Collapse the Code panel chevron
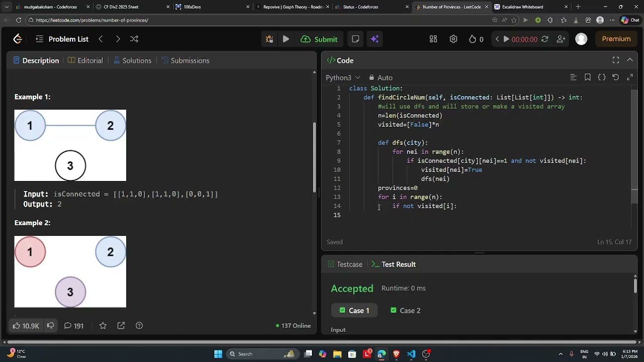Viewport: 644px width, 362px height. click(x=630, y=60)
